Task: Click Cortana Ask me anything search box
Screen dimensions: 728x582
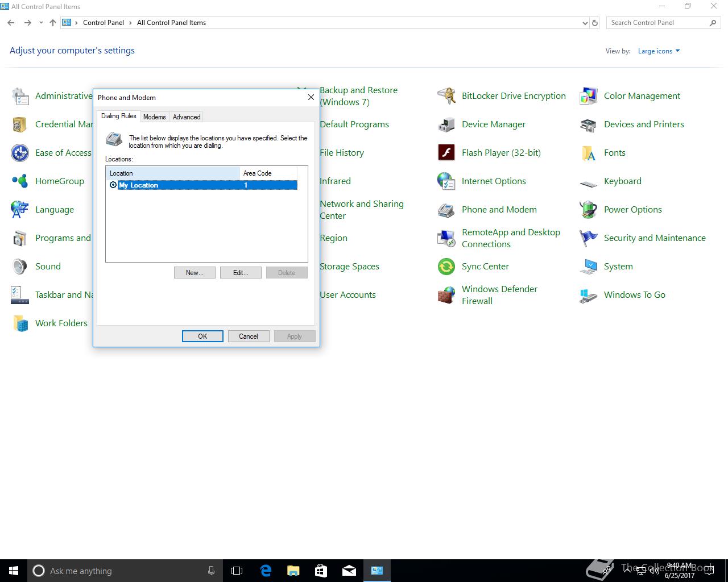Action: pos(125,571)
